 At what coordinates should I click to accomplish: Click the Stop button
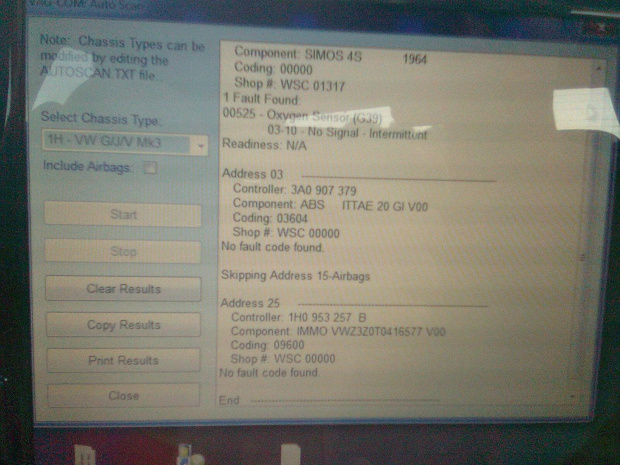tap(123, 251)
